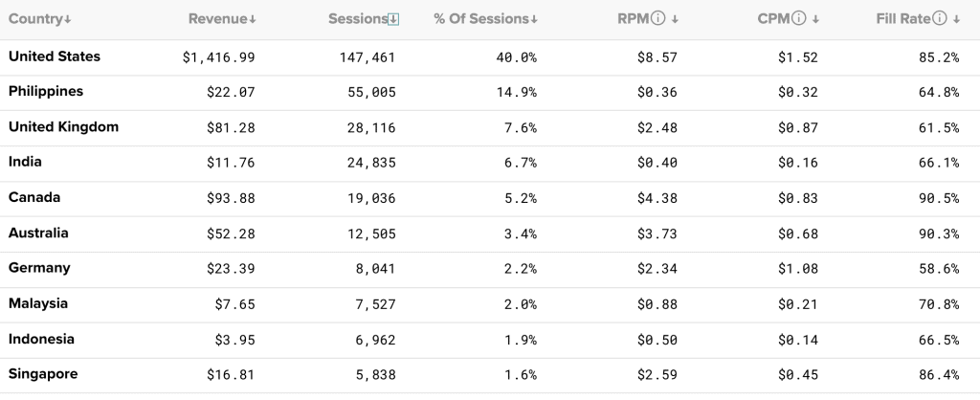Click the Canada country entry
Viewport: 980px width, 400px height.
click(x=34, y=198)
